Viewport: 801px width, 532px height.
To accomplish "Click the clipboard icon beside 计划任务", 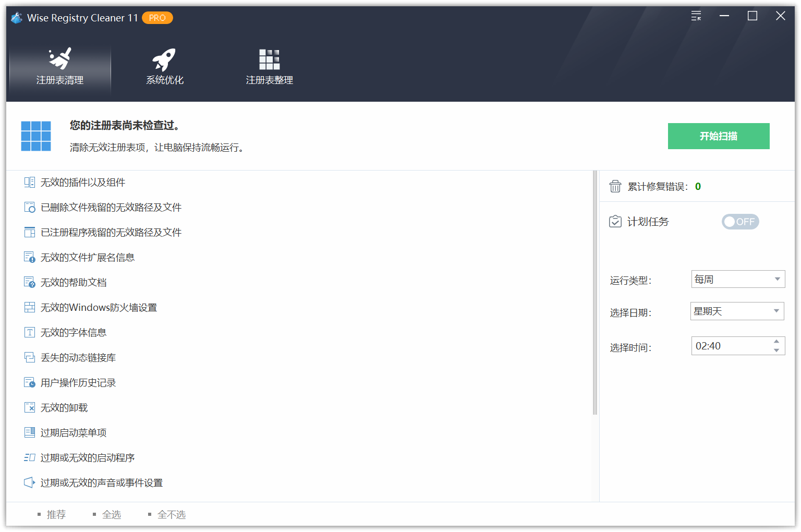I will point(615,222).
